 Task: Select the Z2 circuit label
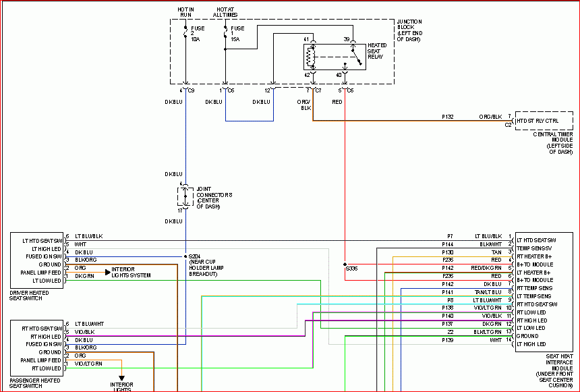tap(450, 332)
